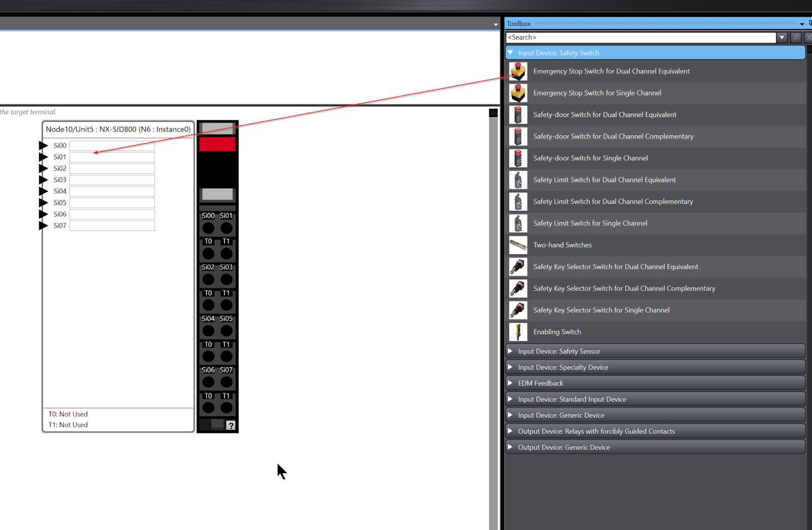This screenshot has width=812, height=530.
Task: Click the T1: Not Used text
Action: click(68, 425)
